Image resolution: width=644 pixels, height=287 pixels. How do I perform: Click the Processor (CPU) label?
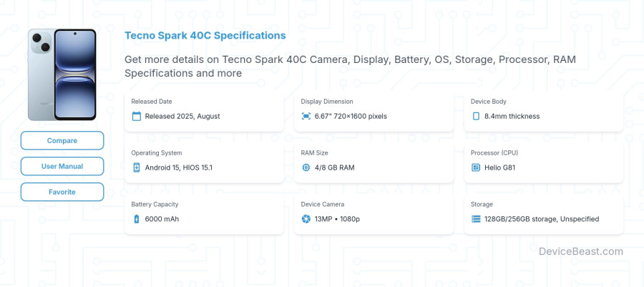click(x=494, y=152)
